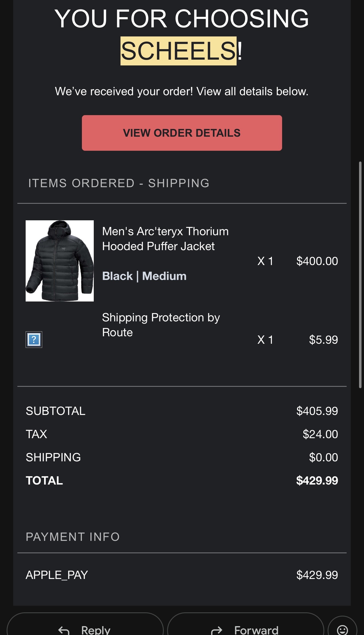Tap the "We've received your order" message
364x635 pixels.
pyautogui.click(x=181, y=91)
